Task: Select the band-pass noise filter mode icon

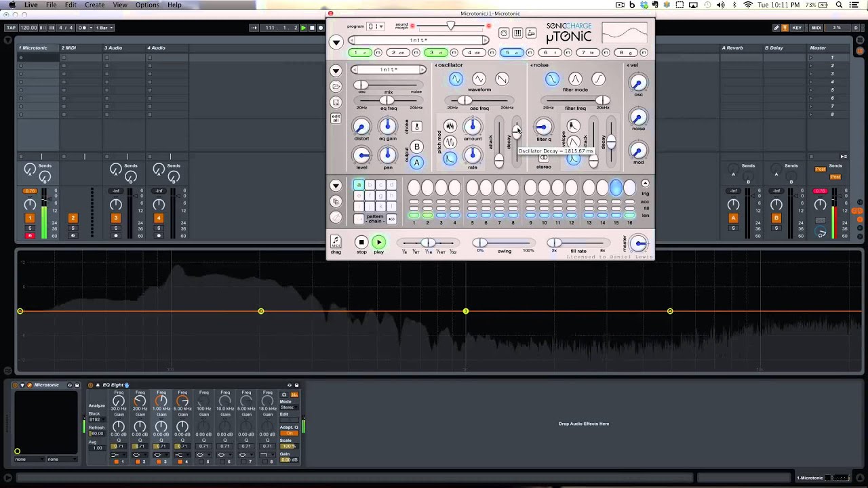Action: pos(575,79)
